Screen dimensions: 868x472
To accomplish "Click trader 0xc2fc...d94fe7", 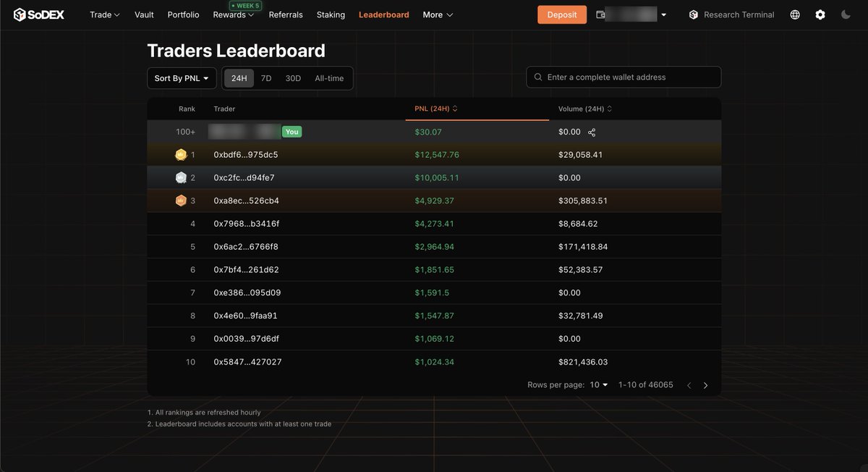I will 244,177.
